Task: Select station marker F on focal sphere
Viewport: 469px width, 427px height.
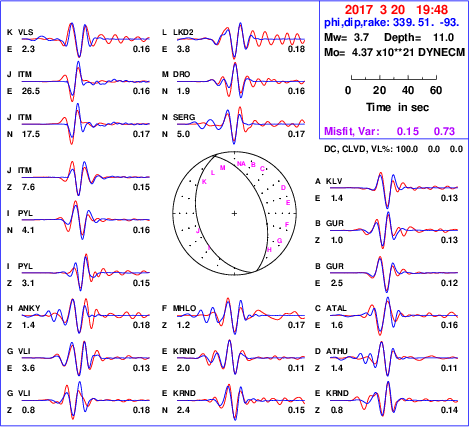Action: point(287,225)
